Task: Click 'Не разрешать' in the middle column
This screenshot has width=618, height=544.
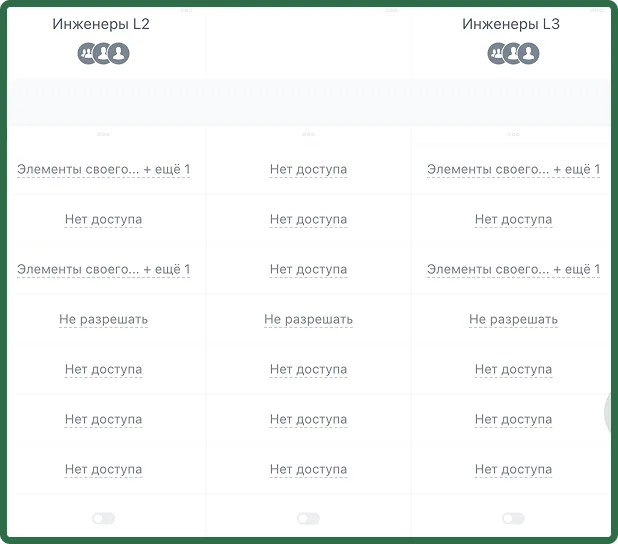Action: click(x=309, y=319)
